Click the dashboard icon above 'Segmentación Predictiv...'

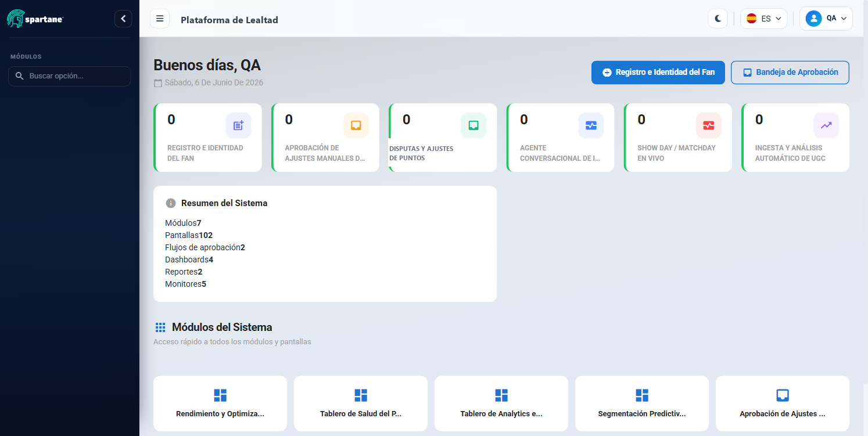642,395
